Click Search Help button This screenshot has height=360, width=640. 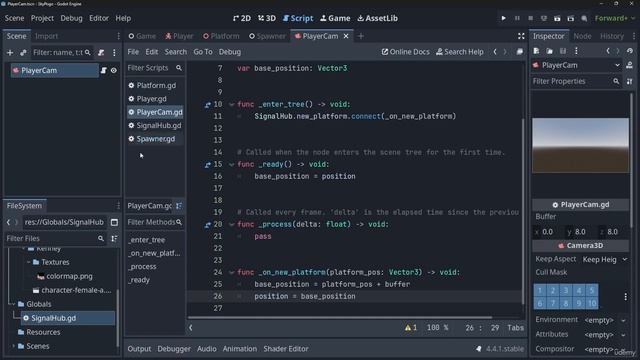pos(460,52)
